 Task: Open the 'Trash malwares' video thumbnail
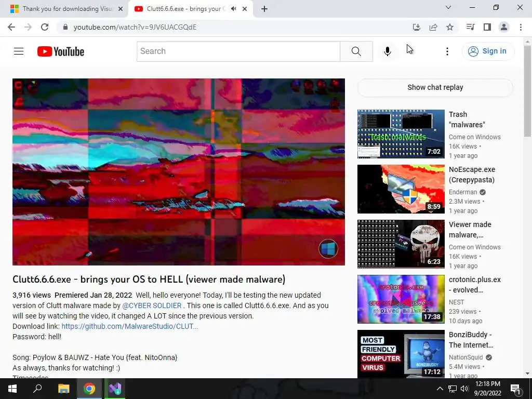[401, 134]
